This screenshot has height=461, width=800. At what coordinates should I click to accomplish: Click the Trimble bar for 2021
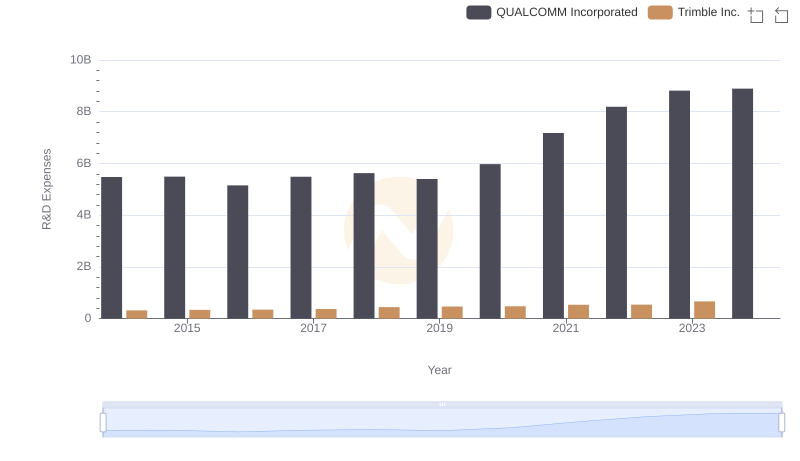(x=579, y=312)
